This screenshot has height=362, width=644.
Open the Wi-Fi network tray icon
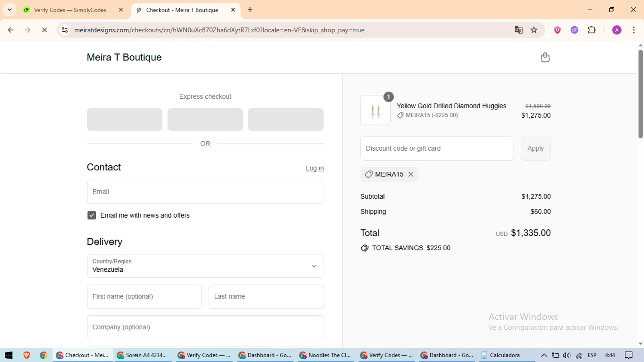point(579,355)
